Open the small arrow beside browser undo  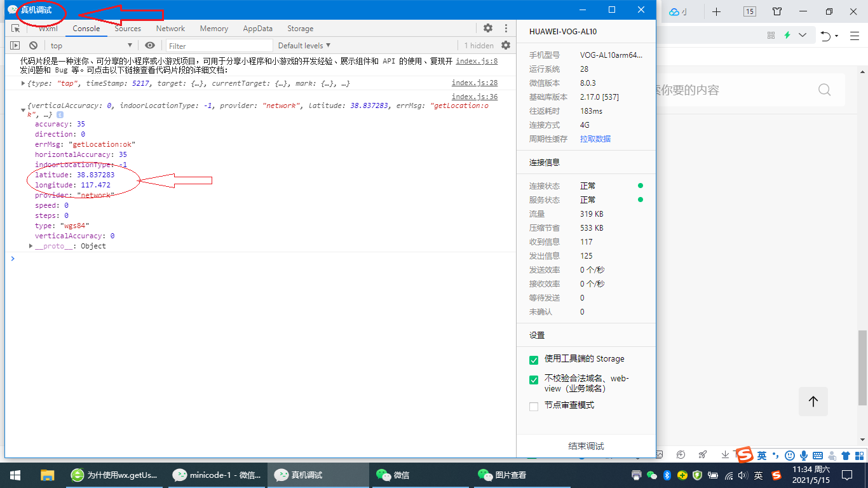click(837, 36)
